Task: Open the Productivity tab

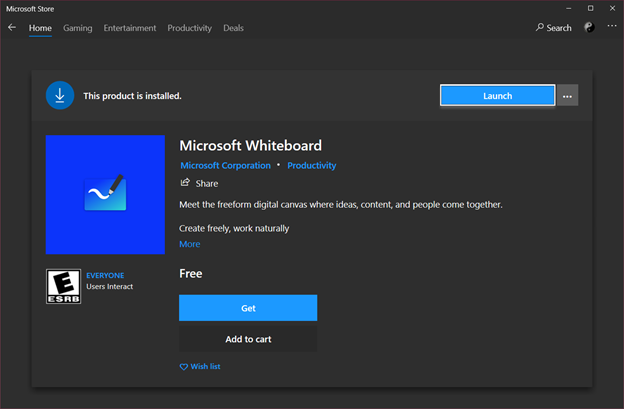Action: tap(189, 28)
